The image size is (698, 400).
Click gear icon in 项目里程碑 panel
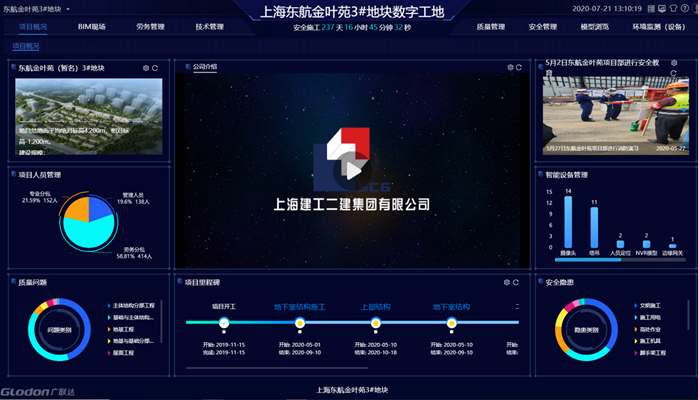509,282
